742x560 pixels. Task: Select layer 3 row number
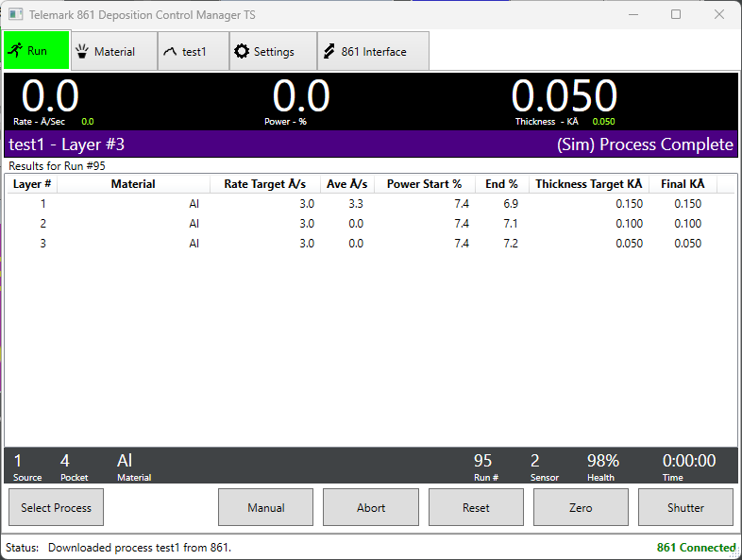click(43, 244)
